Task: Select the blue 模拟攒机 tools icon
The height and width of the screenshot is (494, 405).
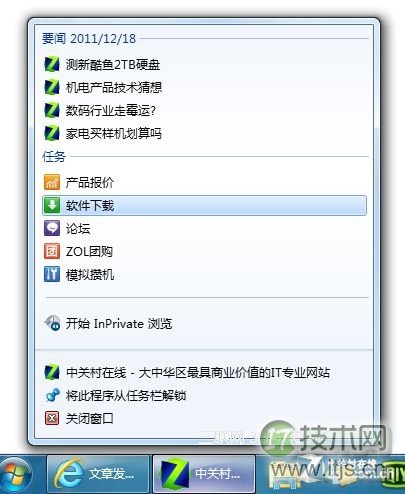Action: (x=52, y=274)
